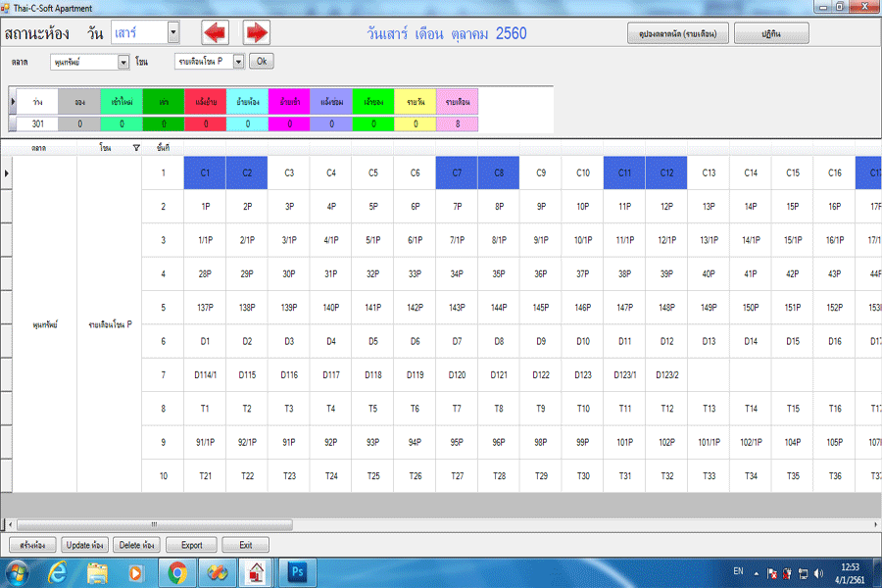Click the Update ห้อง button
This screenshot has height=588, width=882.
point(84,545)
